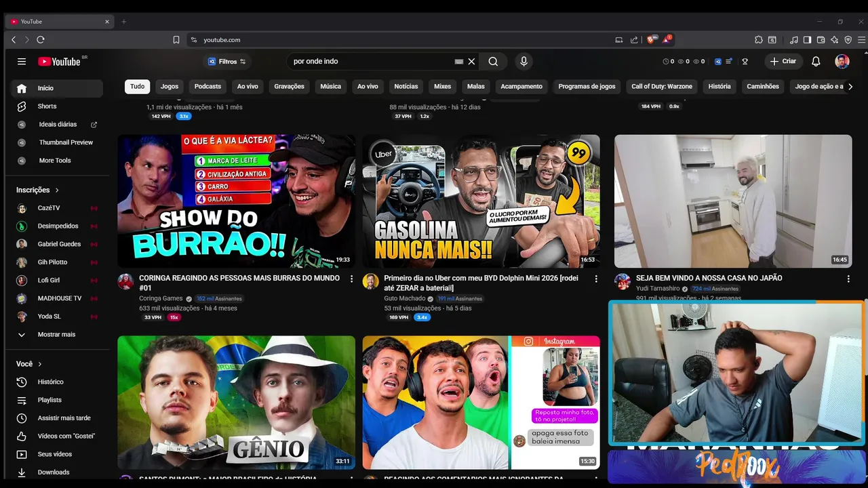
Task: Select the Notícias filter chip
Action: (x=406, y=87)
